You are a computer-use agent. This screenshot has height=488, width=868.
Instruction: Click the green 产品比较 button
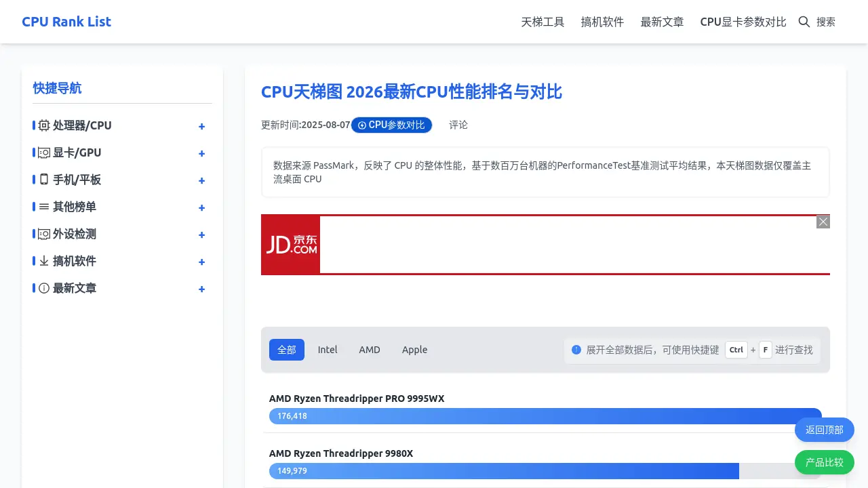coord(825,462)
